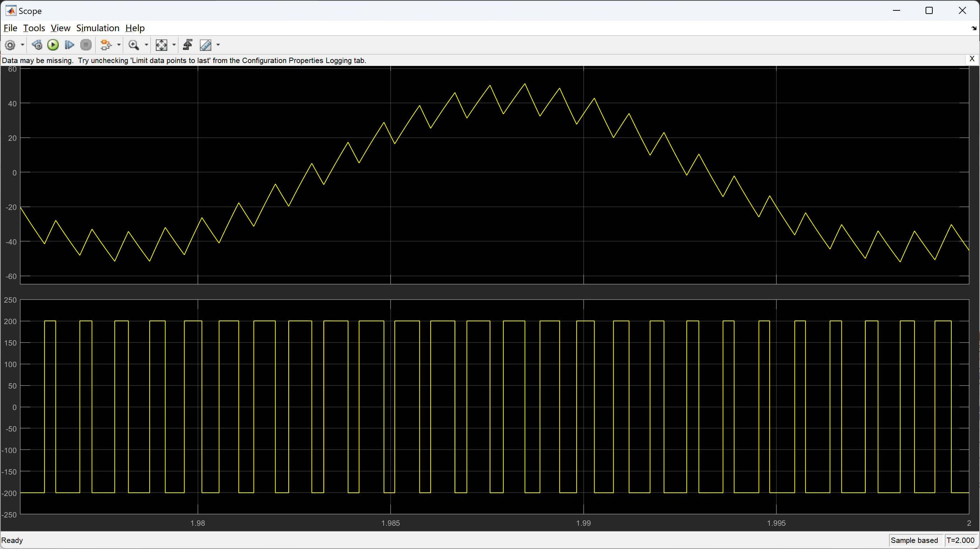Toggle the Triggers icon
The image size is (980, 549).
[188, 45]
